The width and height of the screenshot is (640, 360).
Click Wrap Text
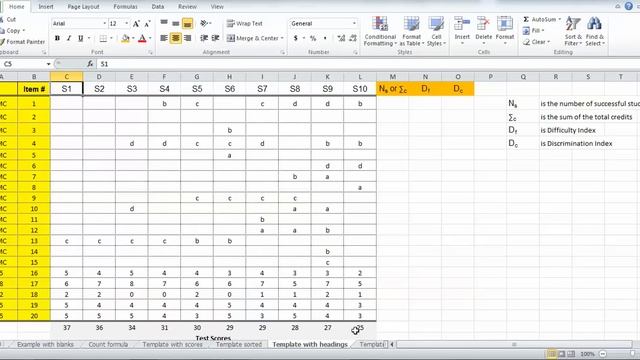[244, 23]
